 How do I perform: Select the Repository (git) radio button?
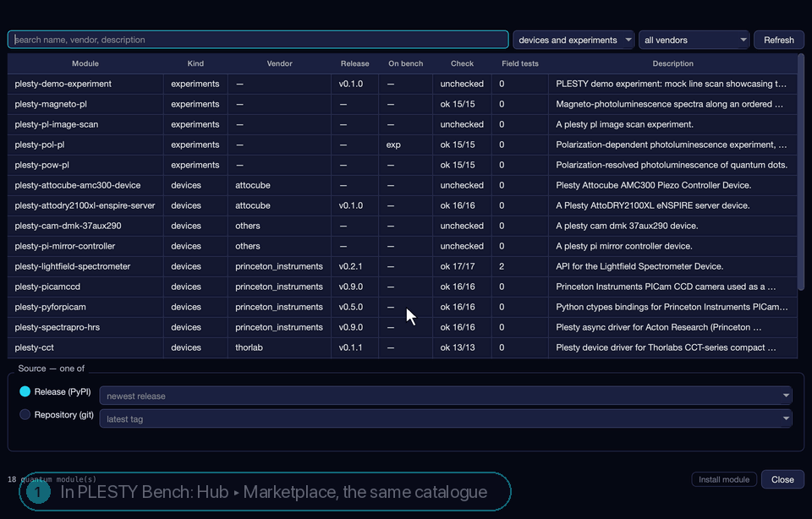click(25, 414)
